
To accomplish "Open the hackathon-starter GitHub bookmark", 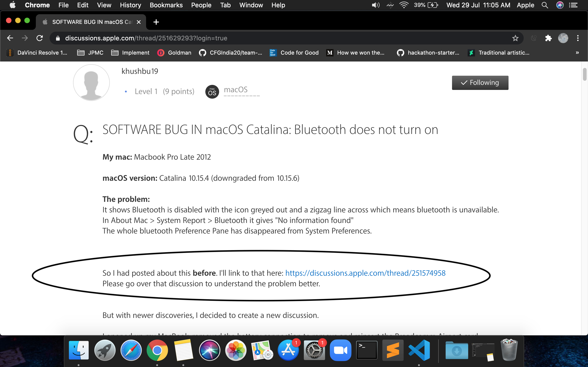I will [x=428, y=53].
